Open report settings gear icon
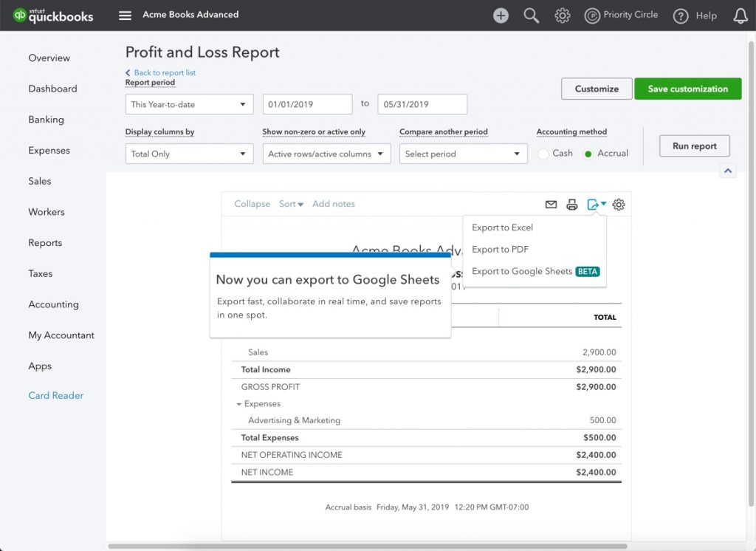 click(619, 205)
